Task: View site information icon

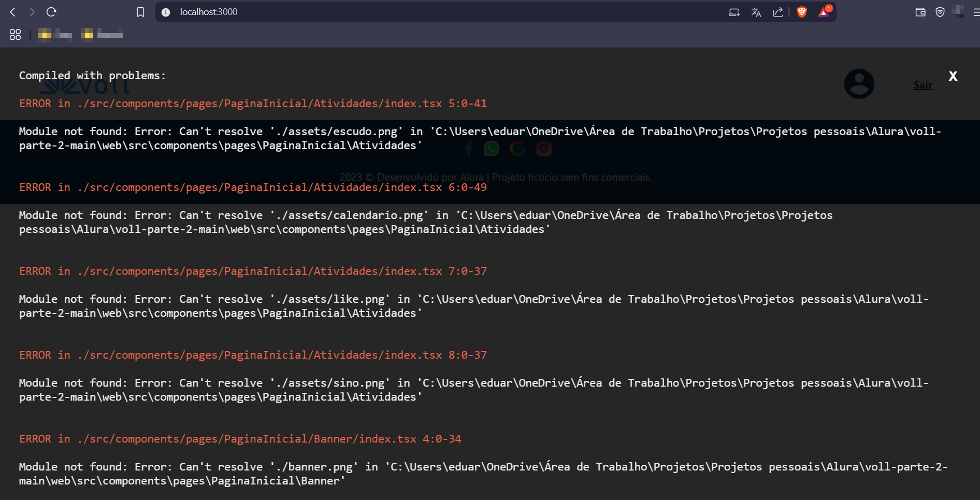Action: pos(166,12)
